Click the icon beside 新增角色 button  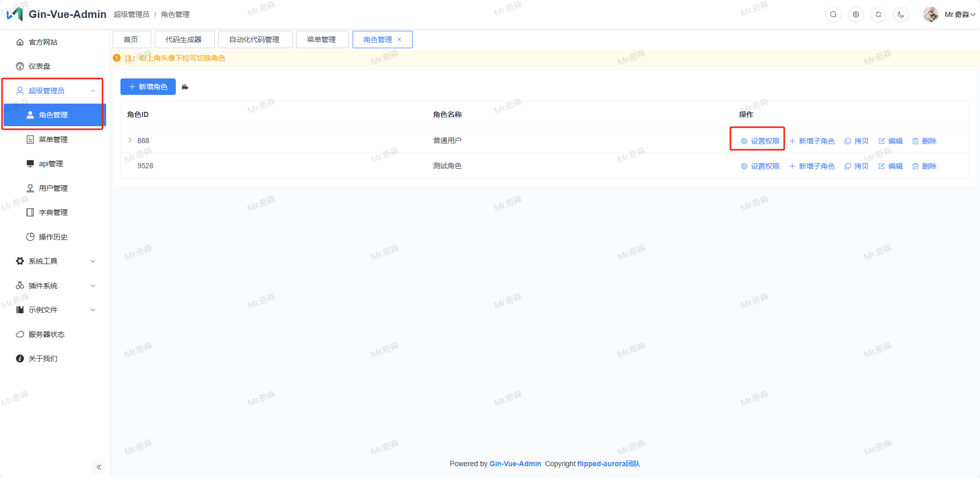(x=185, y=87)
